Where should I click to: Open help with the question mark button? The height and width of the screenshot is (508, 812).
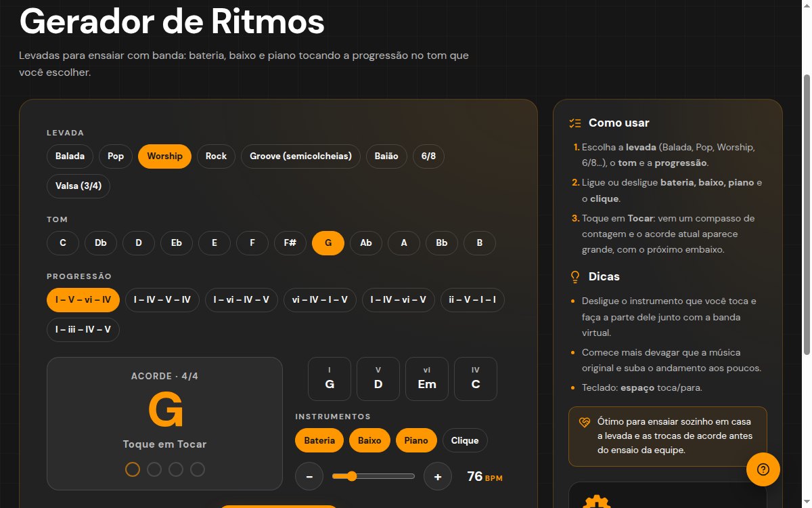point(763,469)
